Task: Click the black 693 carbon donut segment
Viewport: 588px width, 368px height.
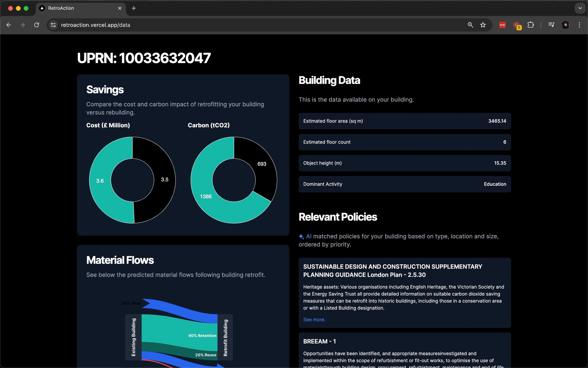Action: [262, 164]
